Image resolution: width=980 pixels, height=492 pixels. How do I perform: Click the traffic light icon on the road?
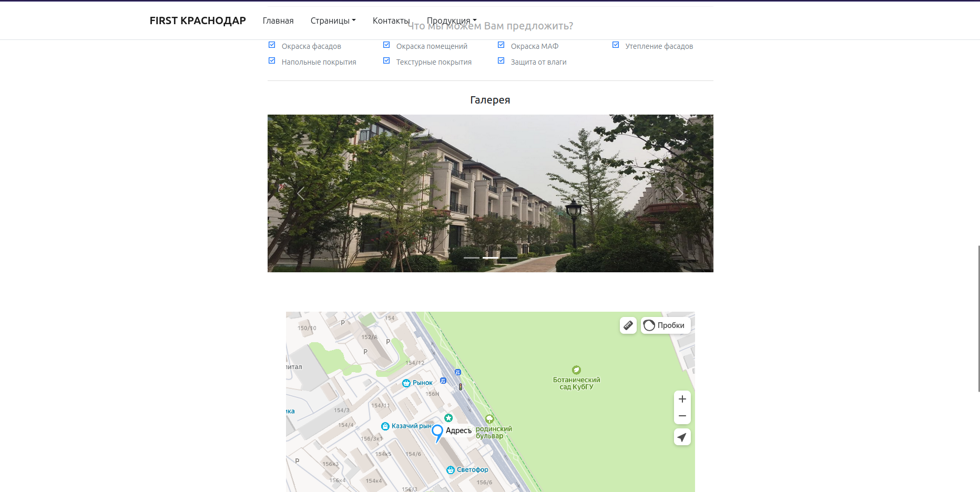point(461,387)
